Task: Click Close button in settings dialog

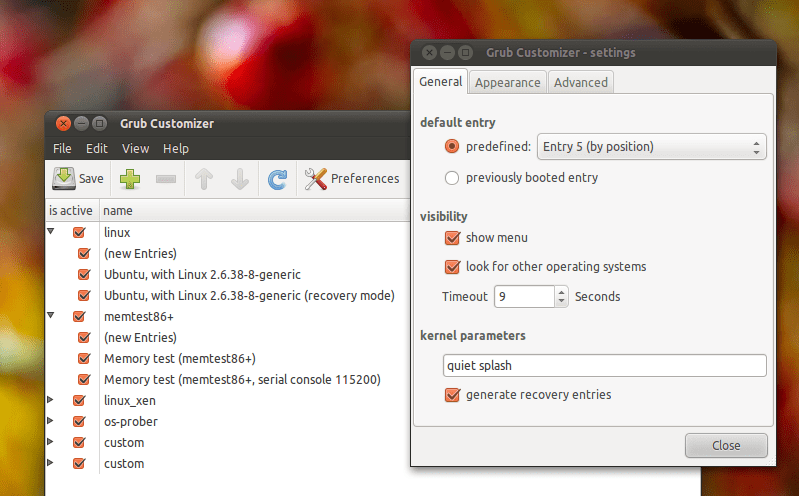Action: point(726,446)
